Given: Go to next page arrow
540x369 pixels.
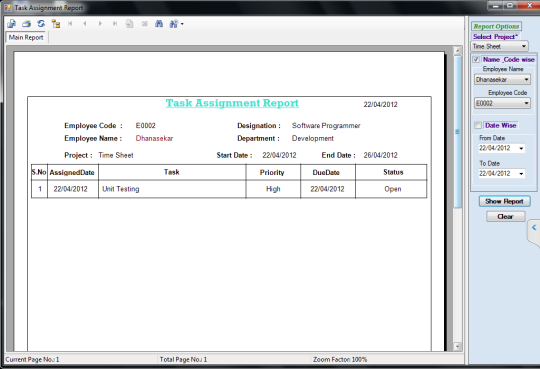Looking at the screenshot, I should (100, 24).
